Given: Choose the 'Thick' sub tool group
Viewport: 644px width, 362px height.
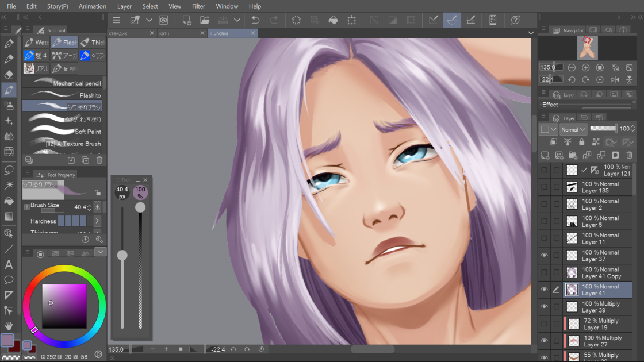Looking at the screenshot, I should pyautogui.click(x=93, y=43).
